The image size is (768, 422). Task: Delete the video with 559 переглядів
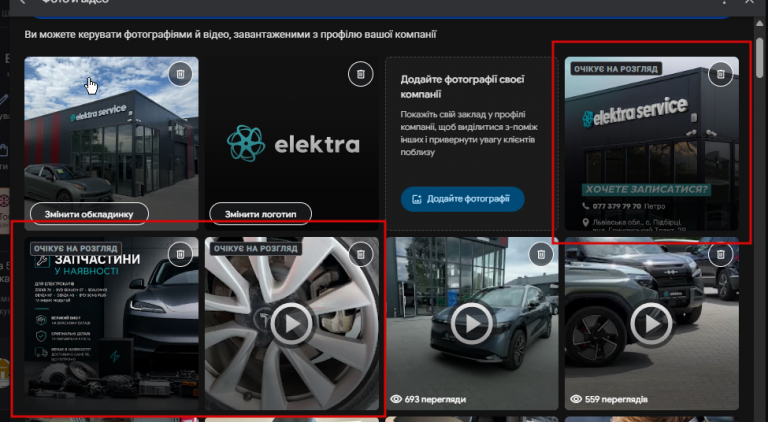(x=720, y=254)
